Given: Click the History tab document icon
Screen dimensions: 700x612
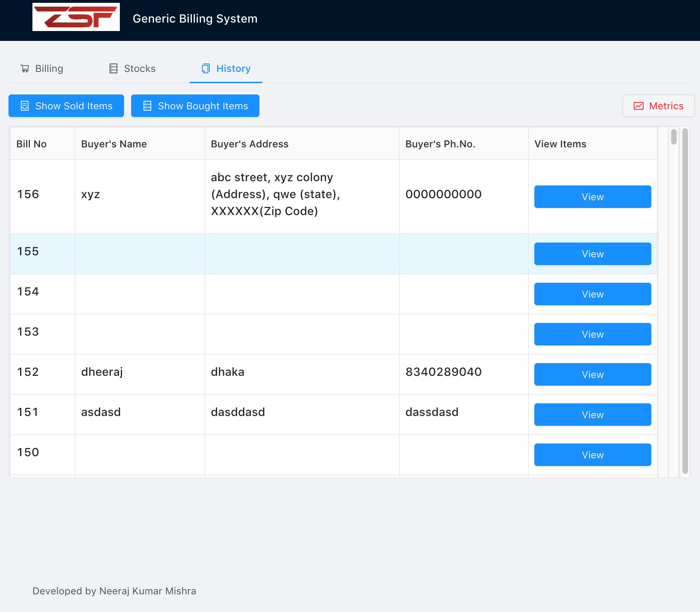Looking at the screenshot, I should tap(205, 68).
